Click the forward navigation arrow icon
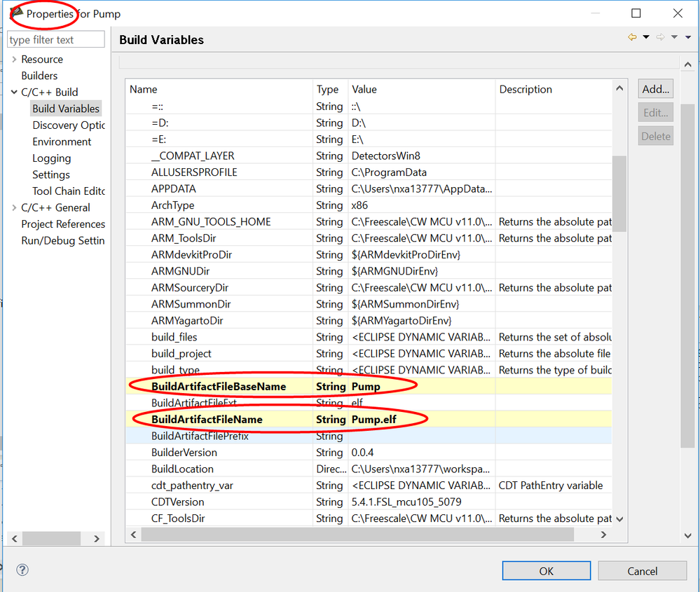Screen dimensions: 700x592 click(660, 37)
